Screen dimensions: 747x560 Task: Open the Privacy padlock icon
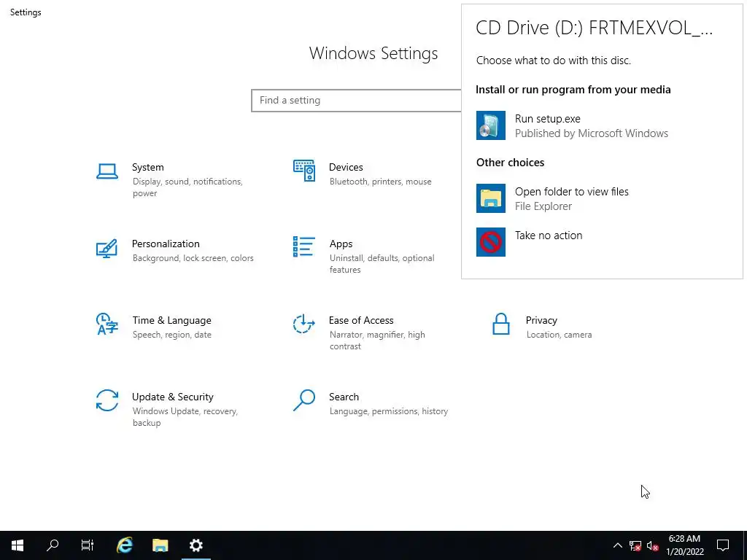[500, 324]
